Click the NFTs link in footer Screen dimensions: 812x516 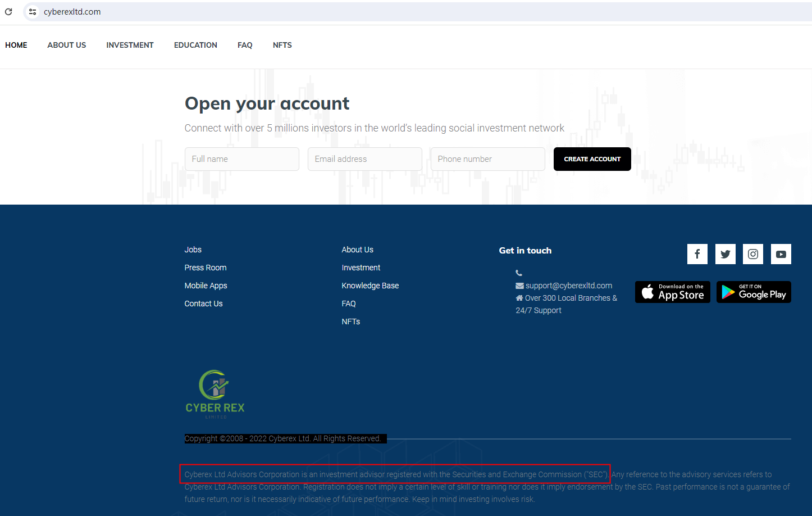(351, 322)
